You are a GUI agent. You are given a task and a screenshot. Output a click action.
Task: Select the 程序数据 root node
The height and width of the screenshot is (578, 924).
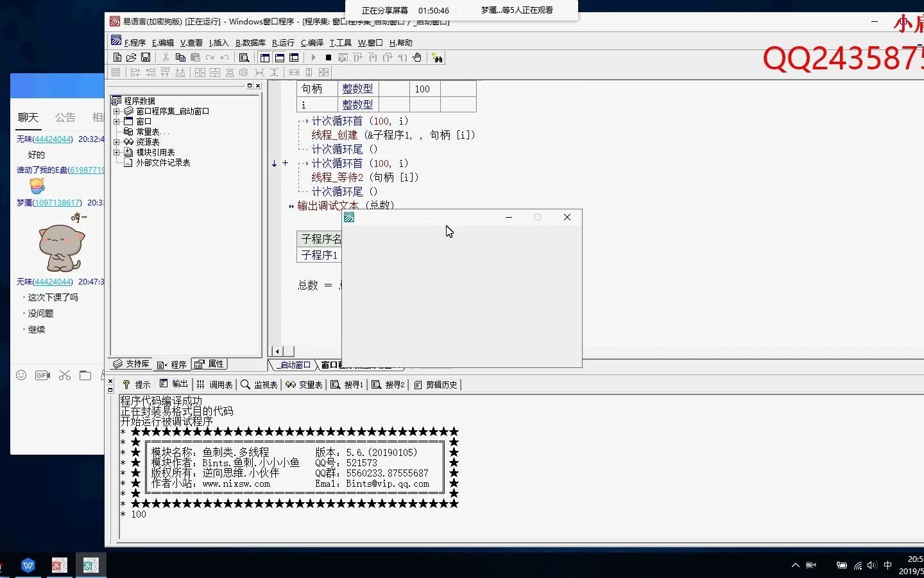139,101
